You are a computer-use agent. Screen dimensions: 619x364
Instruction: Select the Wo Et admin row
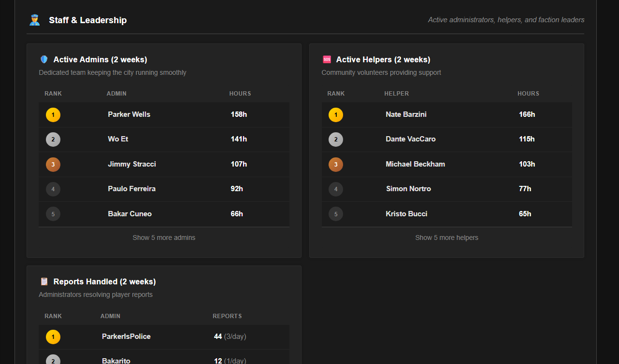tap(118, 139)
